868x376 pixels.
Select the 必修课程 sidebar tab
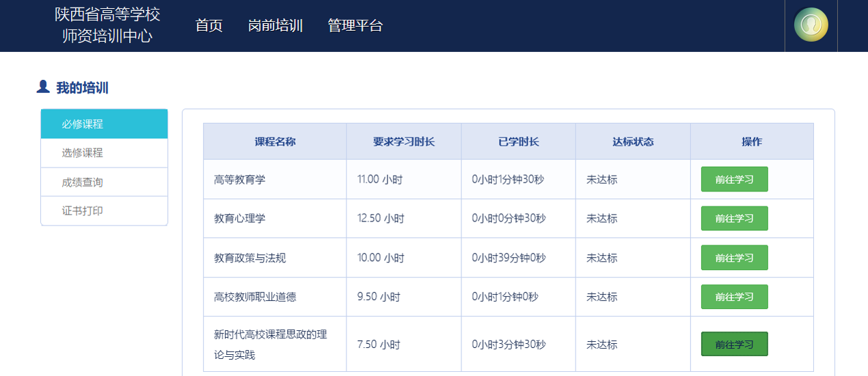[x=104, y=124]
